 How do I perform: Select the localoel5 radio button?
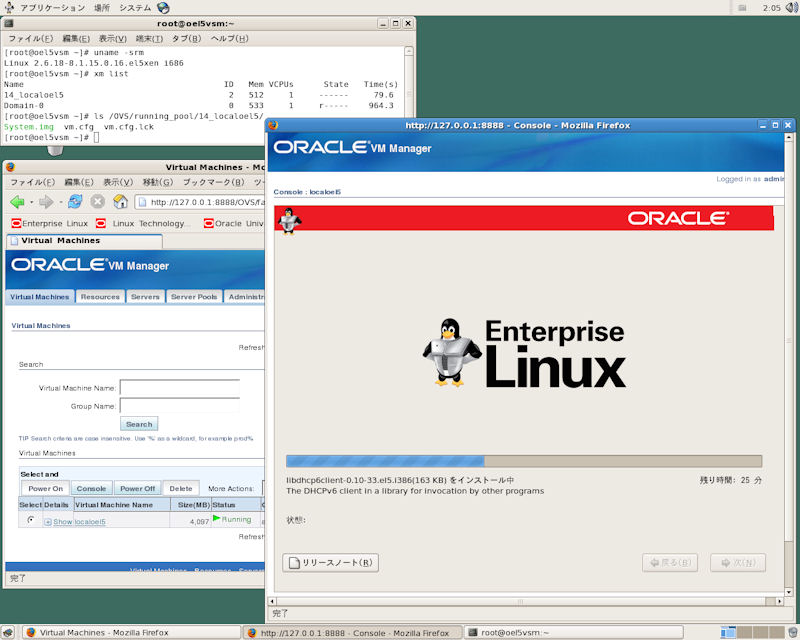click(x=31, y=520)
